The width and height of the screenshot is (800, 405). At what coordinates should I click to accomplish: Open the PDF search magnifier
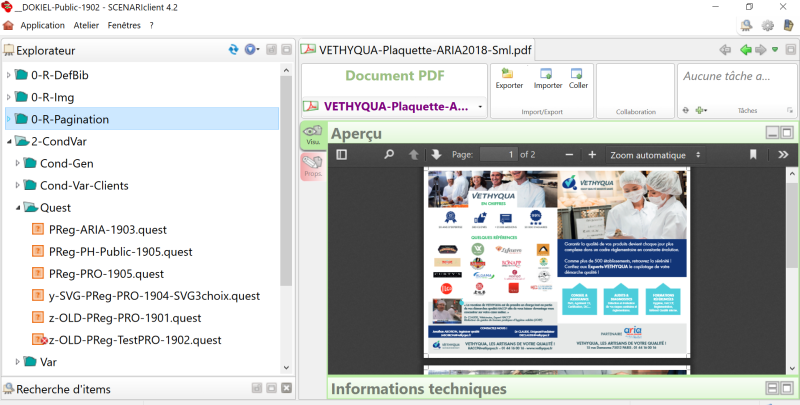pyautogui.click(x=390, y=155)
